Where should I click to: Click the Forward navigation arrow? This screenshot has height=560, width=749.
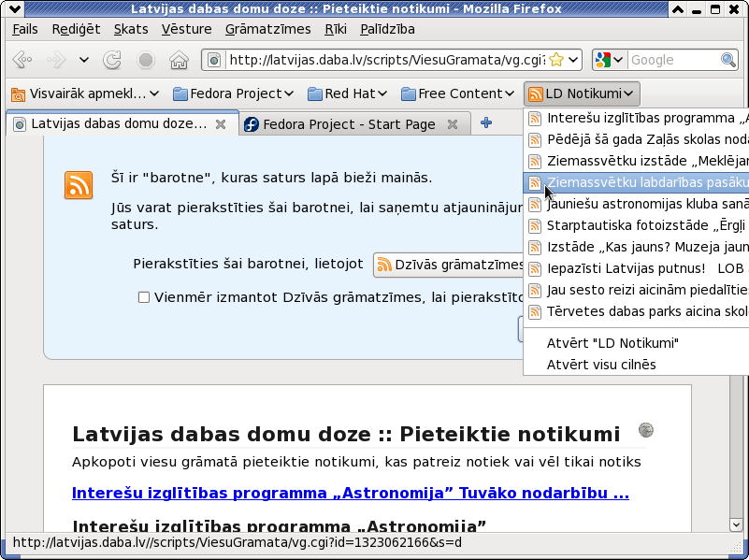coord(56,60)
